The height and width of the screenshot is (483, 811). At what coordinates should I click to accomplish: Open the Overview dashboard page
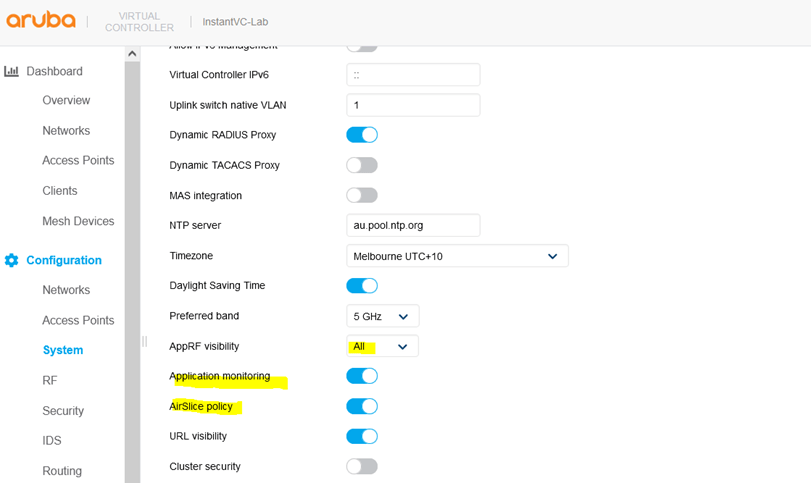click(x=66, y=100)
